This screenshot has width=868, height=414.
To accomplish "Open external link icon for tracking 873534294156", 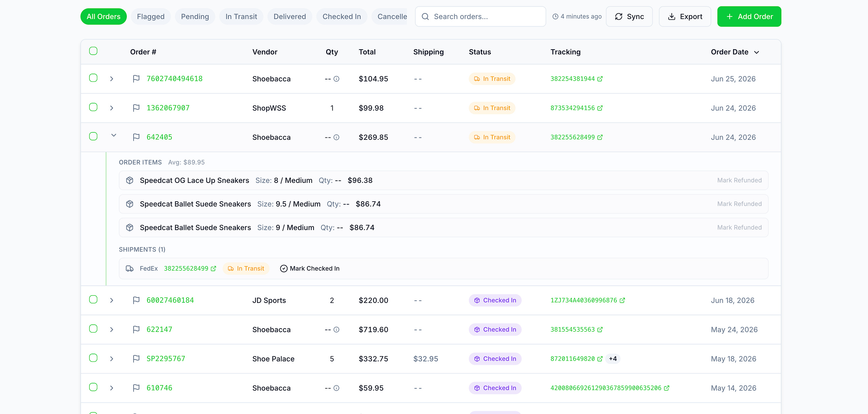I will [x=600, y=108].
